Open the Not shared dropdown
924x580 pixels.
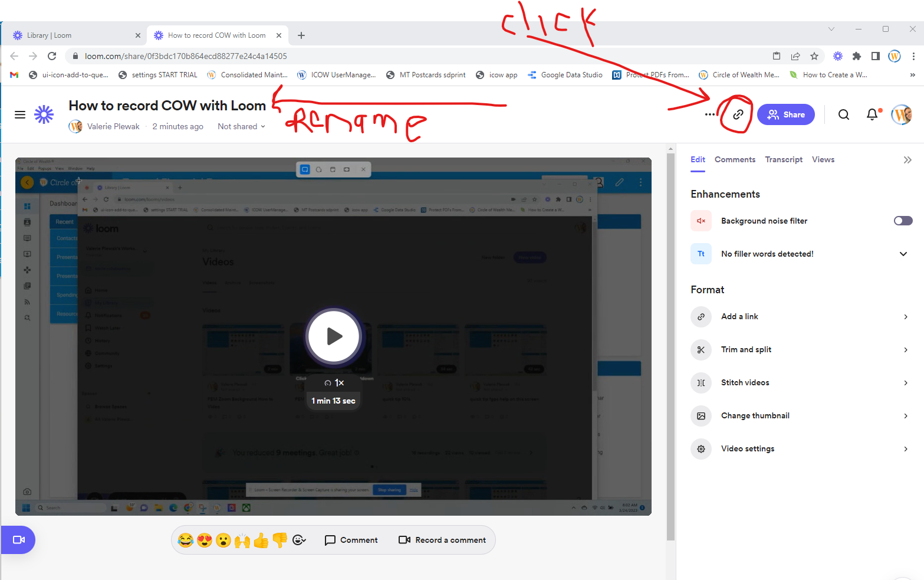point(241,126)
